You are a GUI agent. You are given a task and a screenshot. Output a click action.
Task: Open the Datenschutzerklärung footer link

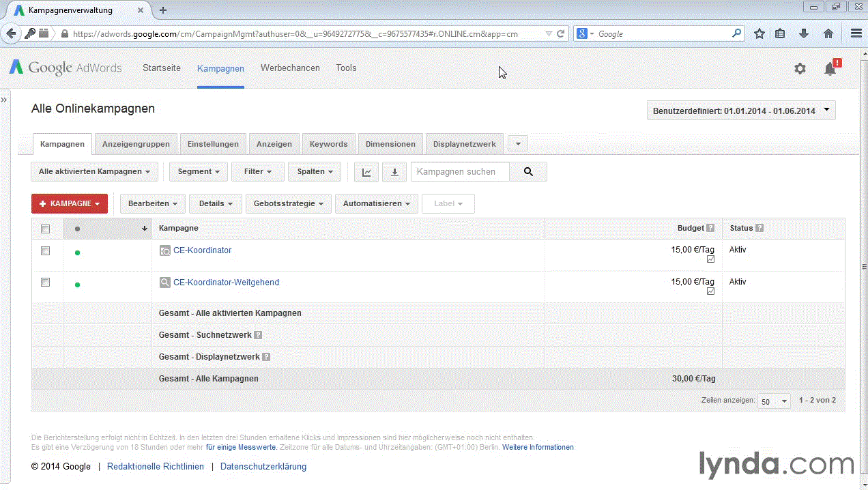tap(263, 467)
